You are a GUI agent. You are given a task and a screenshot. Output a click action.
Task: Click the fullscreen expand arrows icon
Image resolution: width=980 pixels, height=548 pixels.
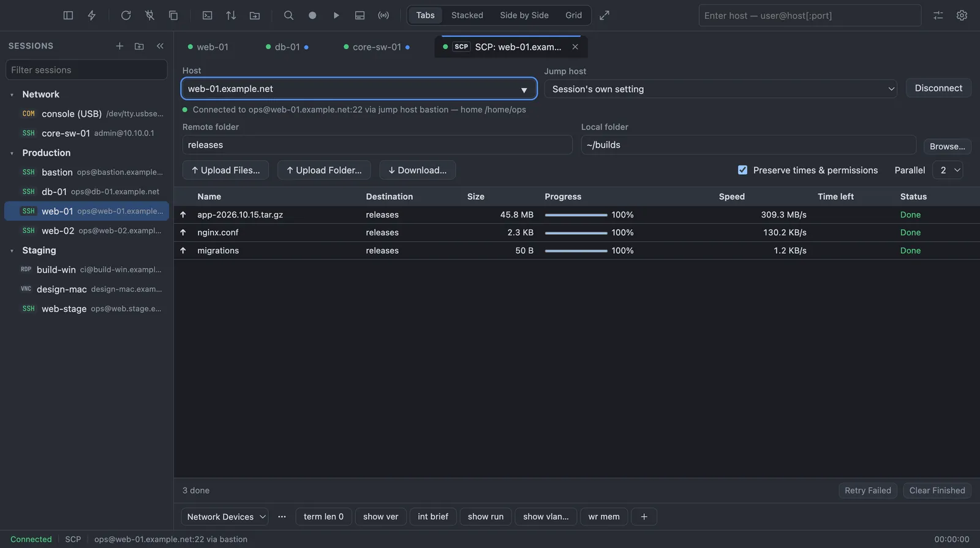click(605, 15)
